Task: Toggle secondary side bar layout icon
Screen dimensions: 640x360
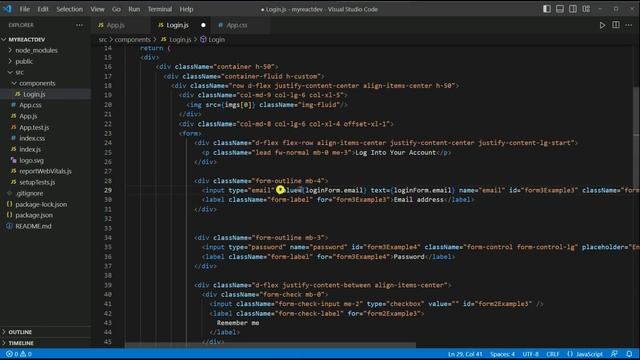Action: [573, 9]
